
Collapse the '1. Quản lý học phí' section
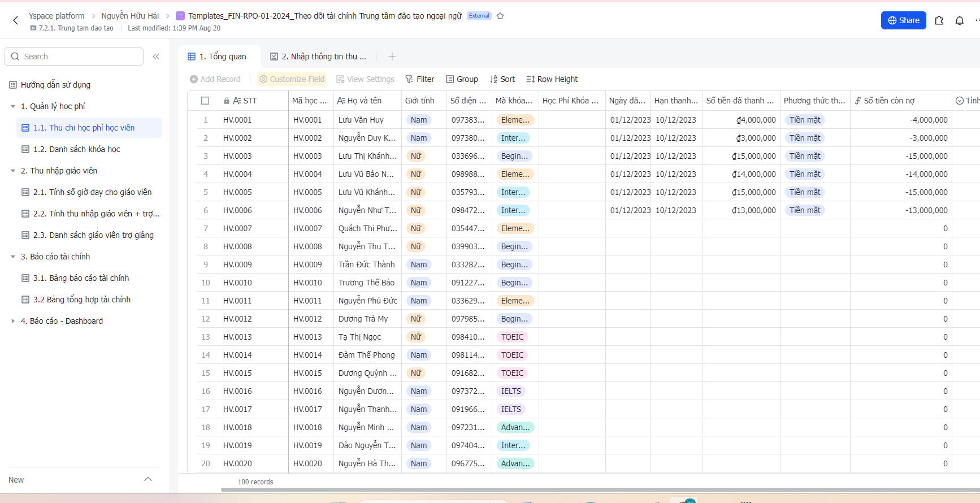point(13,106)
